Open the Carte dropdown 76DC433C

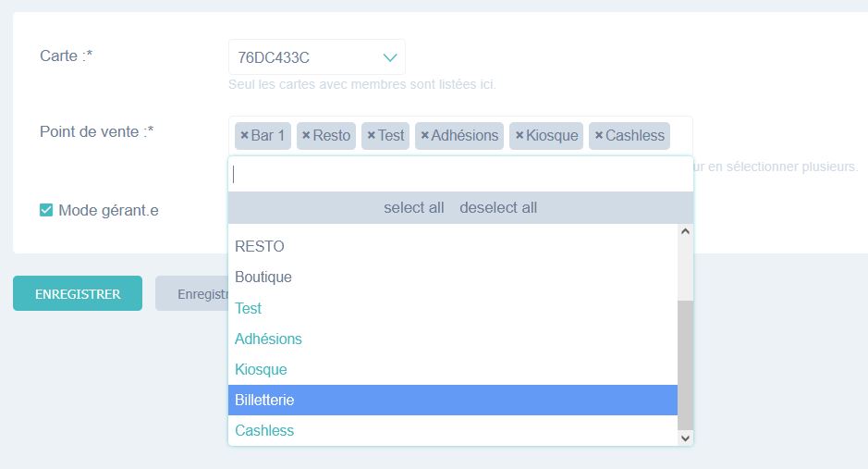(x=305, y=57)
